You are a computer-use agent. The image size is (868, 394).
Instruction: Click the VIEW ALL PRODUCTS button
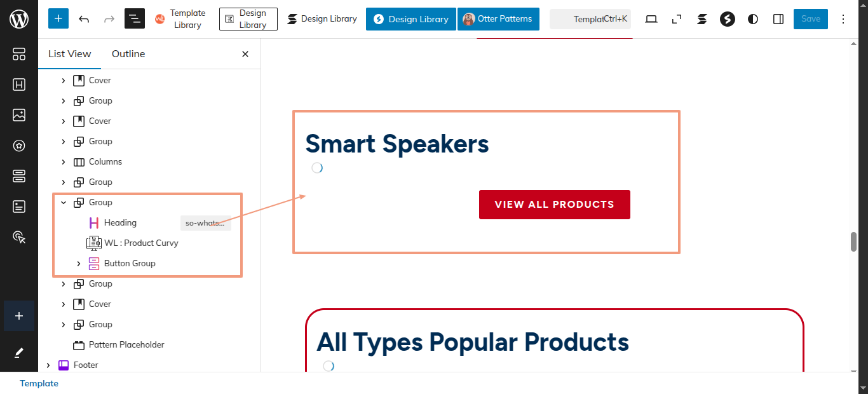[554, 205]
